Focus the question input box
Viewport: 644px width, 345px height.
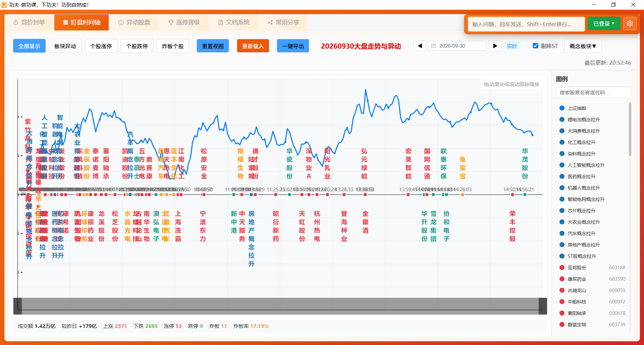click(526, 24)
